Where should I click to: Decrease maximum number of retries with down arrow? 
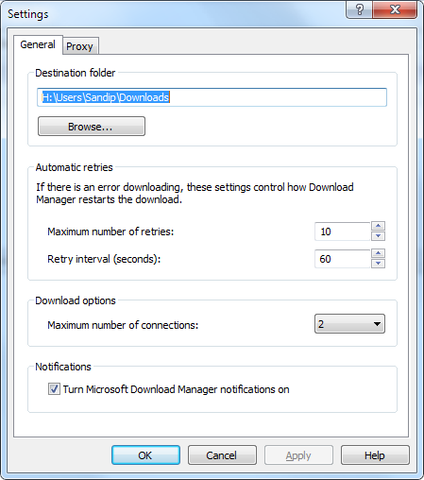pos(378,236)
